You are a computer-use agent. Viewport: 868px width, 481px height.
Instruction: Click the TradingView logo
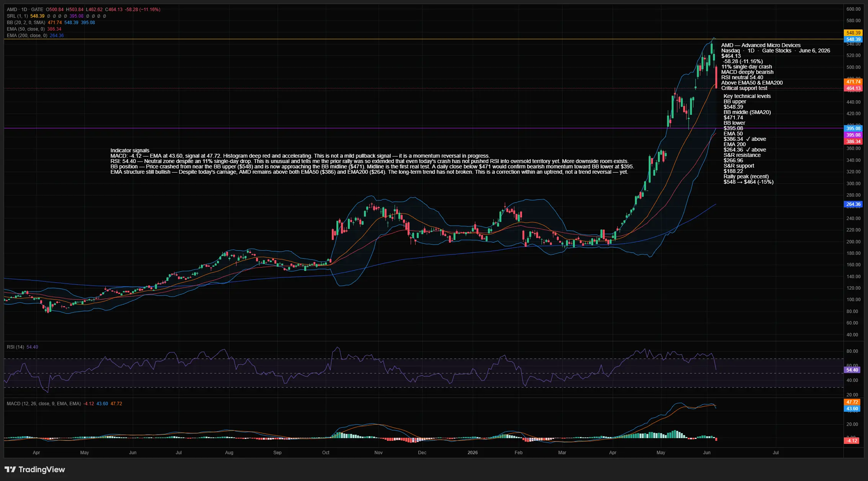[x=35, y=470]
